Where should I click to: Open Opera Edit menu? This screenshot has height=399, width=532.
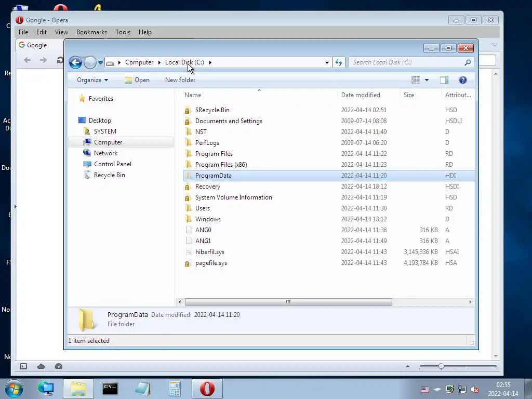42,32
